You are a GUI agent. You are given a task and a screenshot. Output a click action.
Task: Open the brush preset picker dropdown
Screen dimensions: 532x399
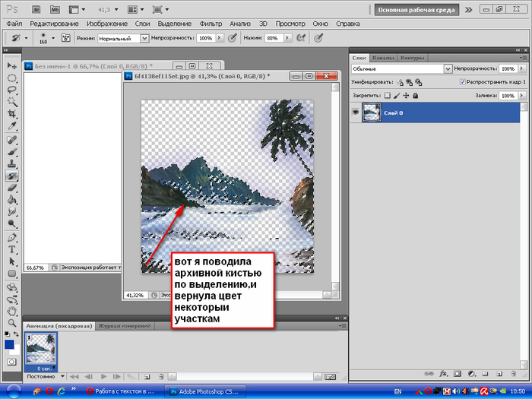(x=53, y=38)
